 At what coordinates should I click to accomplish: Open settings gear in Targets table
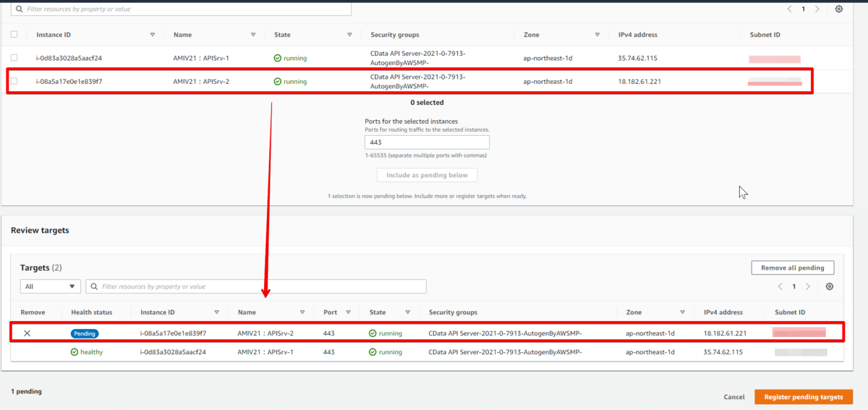[829, 286]
